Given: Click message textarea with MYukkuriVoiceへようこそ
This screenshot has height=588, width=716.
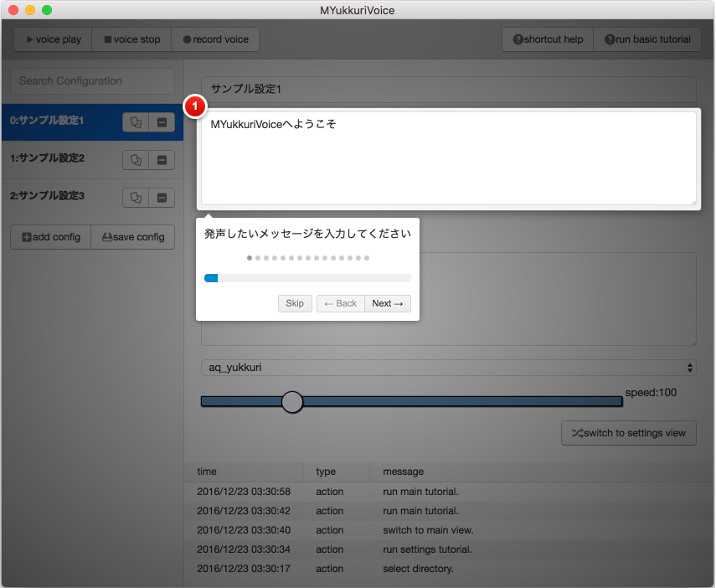Looking at the screenshot, I should pyautogui.click(x=448, y=158).
